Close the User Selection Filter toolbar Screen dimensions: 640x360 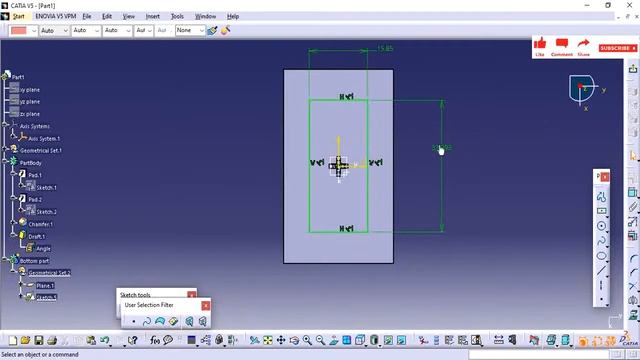(x=206, y=305)
